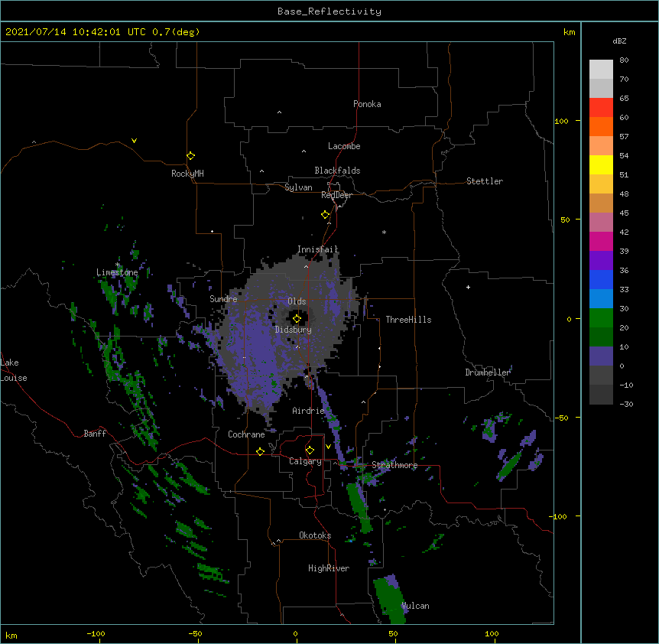The height and width of the screenshot is (644, 659).
Task: Click the Limestone label
Action: click(x=117, y=272)
